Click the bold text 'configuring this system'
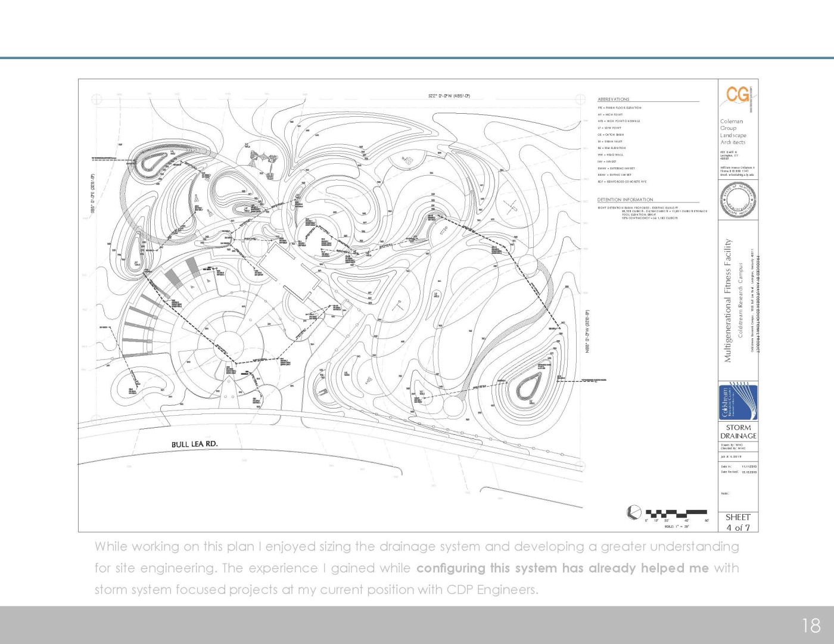Viewport: 834px width, 644px height. [x=487, y=568]
